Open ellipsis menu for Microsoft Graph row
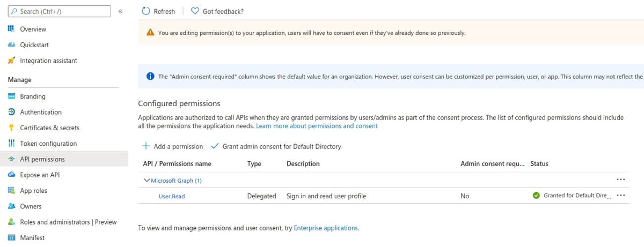 (621, 180)
